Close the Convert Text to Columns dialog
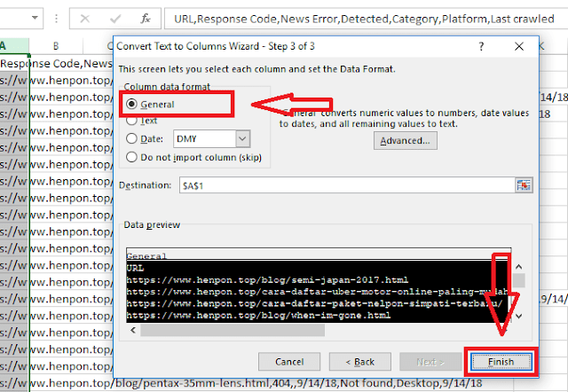The height and width of the screenshot is (392, 568). coord(519,46)
